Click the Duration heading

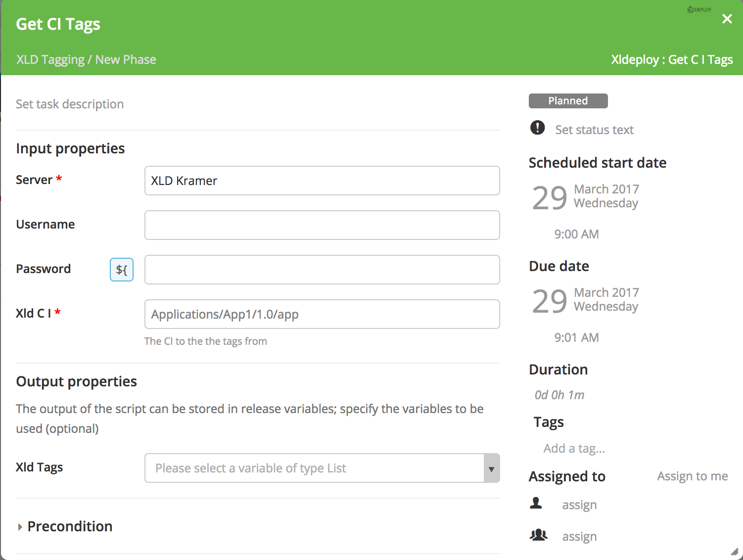click(558, 370)
